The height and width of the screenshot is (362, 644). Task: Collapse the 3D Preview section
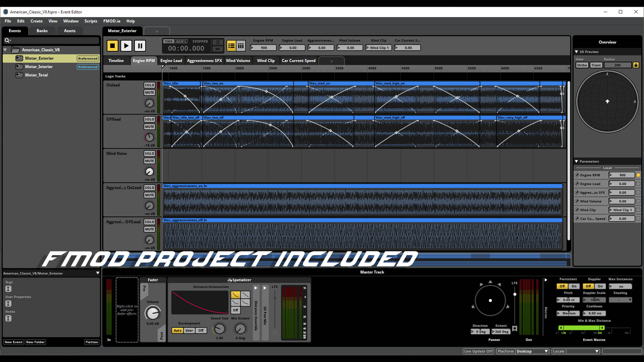coord(576,52)
